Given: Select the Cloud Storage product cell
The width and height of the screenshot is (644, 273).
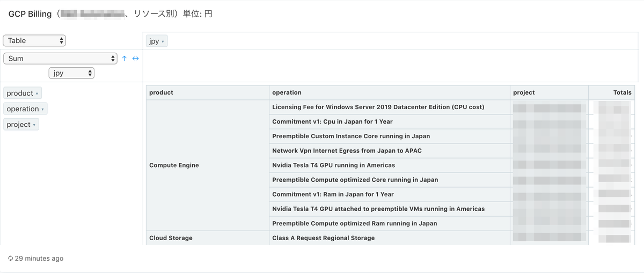Looking at the screenshot, I should pyautogui.click(x=208, y=238).
